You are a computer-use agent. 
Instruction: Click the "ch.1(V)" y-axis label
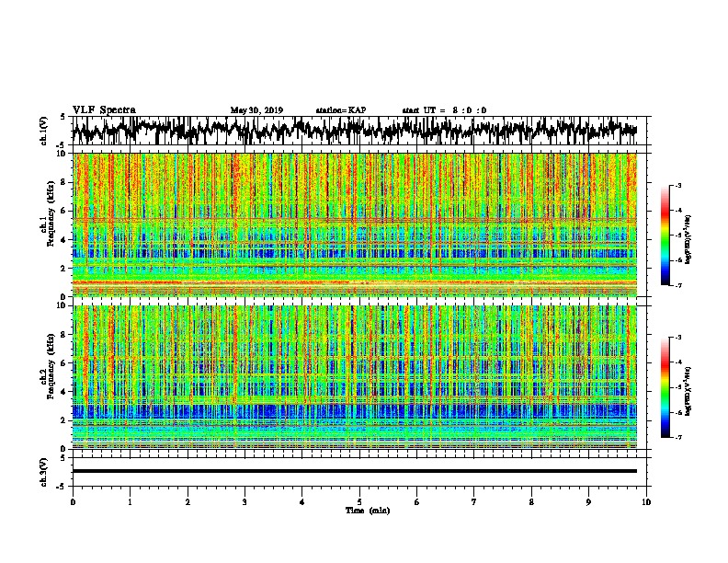44,131
